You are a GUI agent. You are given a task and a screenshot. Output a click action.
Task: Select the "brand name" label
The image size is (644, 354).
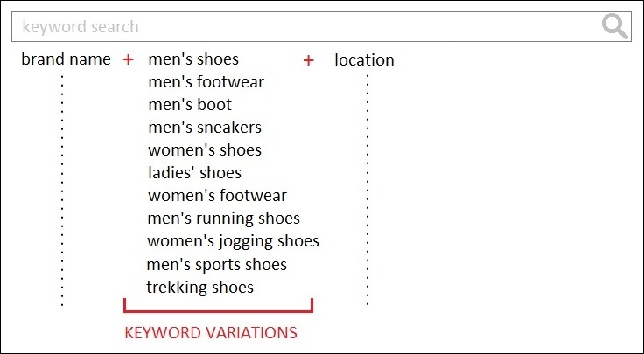pyautogui.click(x=66, y=59)
